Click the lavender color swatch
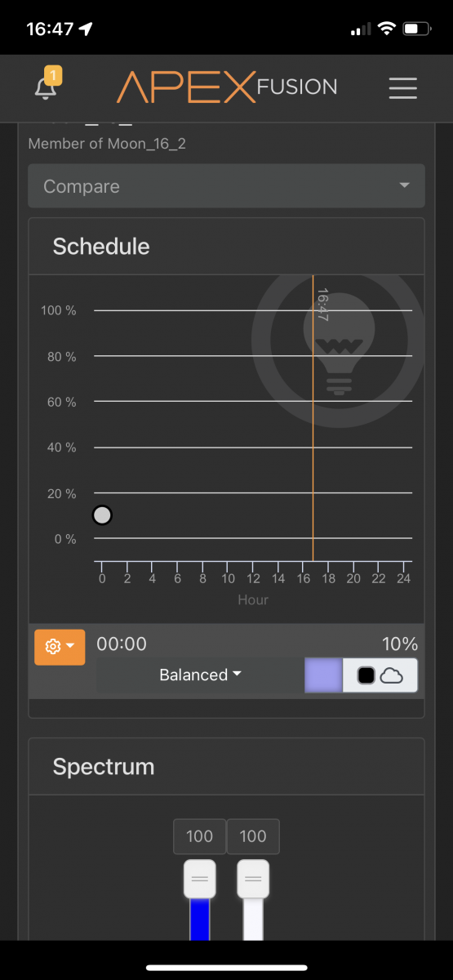Image resolution: width=453 pixels, height=980 pixels. (x=324, y=675)
